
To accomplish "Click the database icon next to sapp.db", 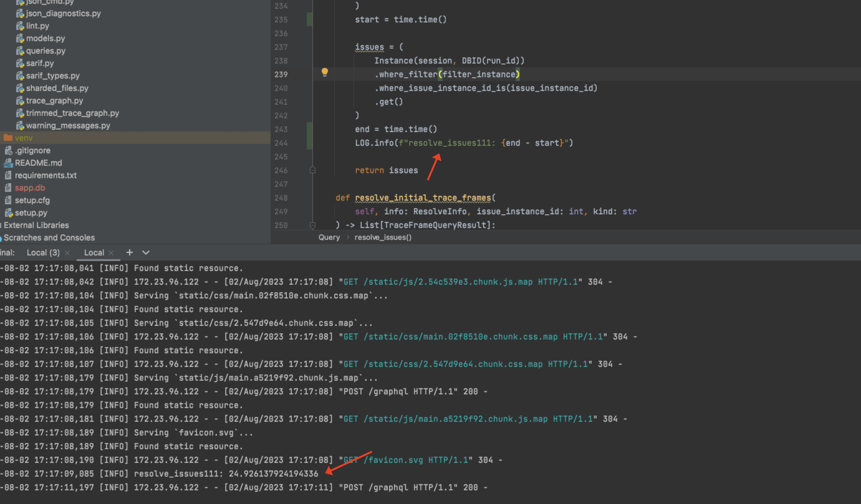I will [8, 188].
